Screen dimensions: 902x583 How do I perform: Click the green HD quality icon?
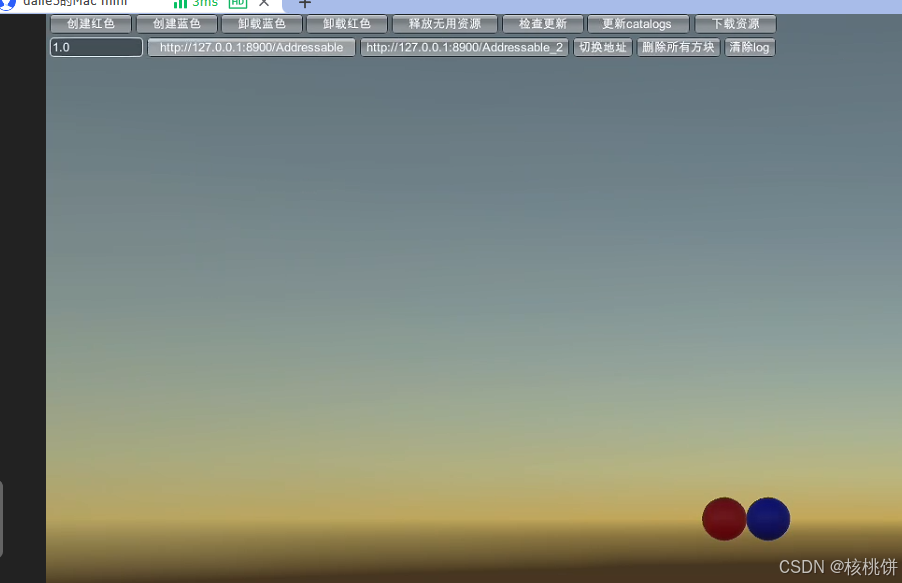click(x=238, y=3)
